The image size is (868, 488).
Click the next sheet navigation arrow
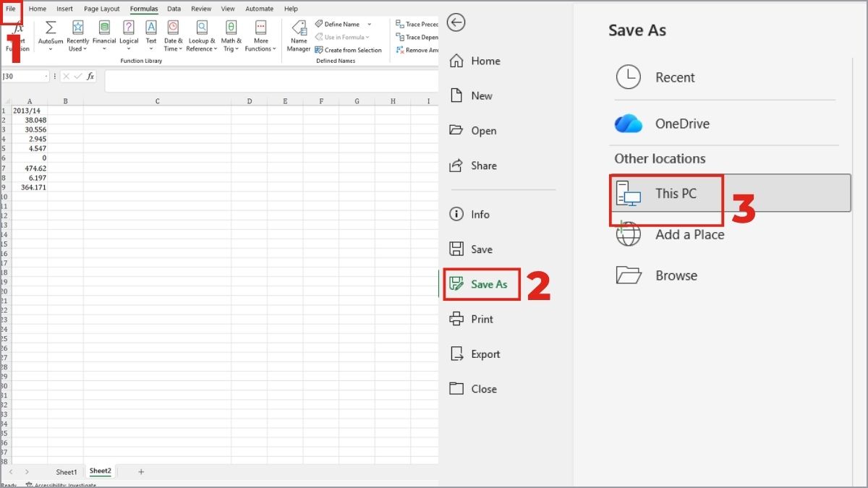coord(27,472)
